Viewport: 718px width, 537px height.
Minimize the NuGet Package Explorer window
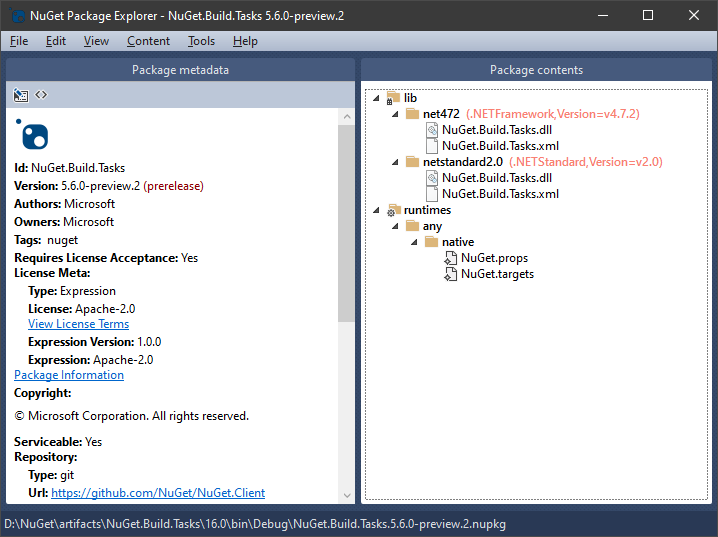pos(603,16)
